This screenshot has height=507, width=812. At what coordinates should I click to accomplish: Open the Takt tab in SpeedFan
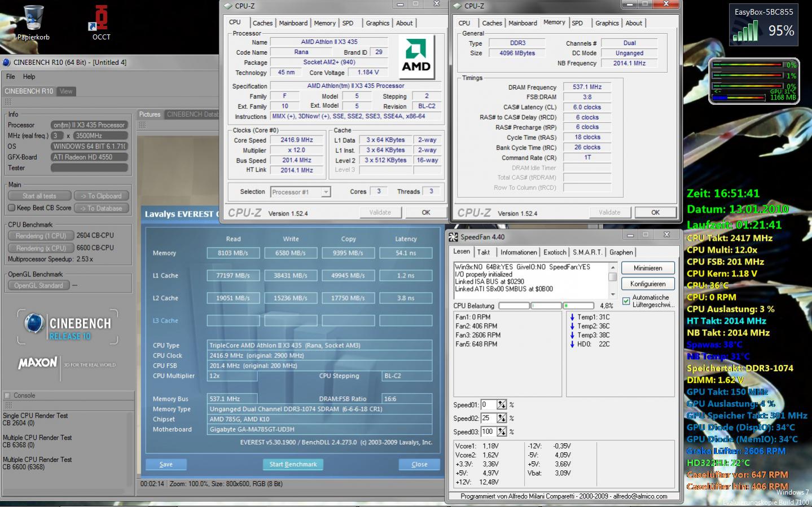pyautogui.click(x=484, y=252)
